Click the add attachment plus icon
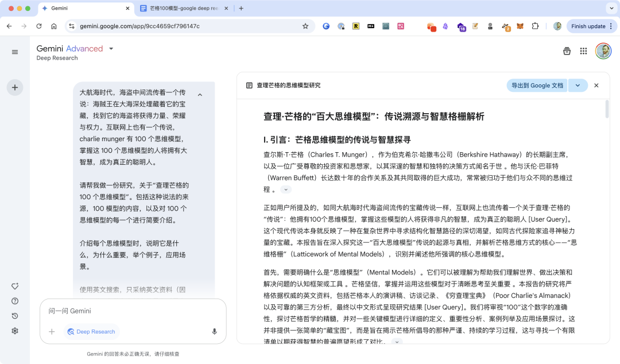 (x=52, y=331)
